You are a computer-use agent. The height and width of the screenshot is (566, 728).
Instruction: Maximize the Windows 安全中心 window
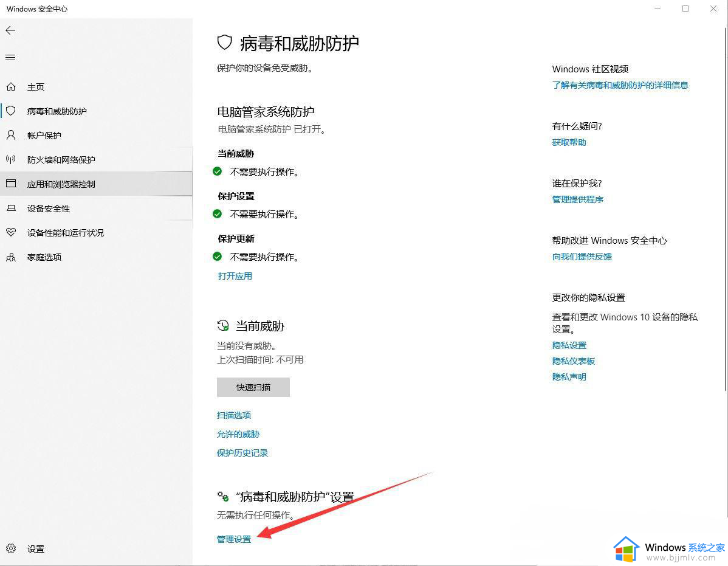tap(685, 9)
